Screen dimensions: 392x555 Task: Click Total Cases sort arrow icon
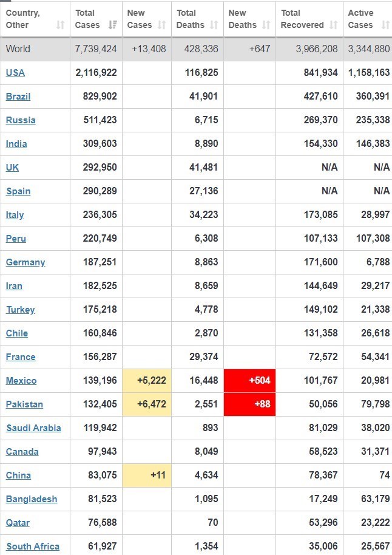pyautogui.click(x=112, y=25)
